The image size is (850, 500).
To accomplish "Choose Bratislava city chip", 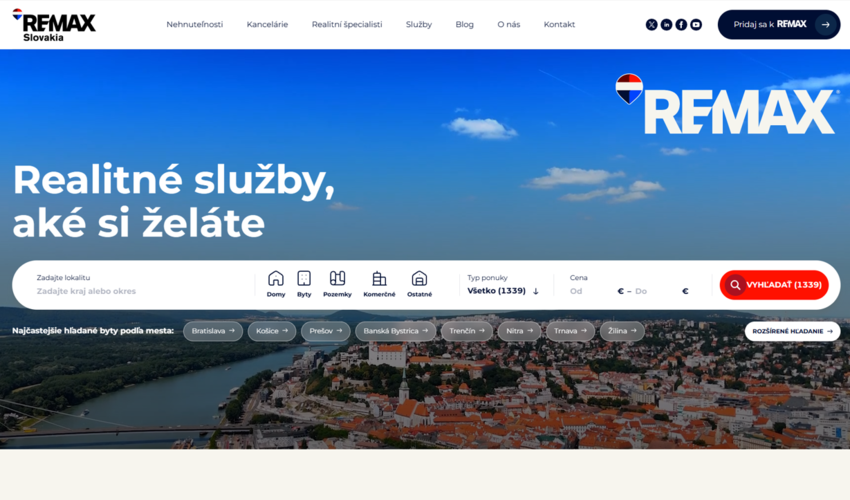I will point(212,331).
